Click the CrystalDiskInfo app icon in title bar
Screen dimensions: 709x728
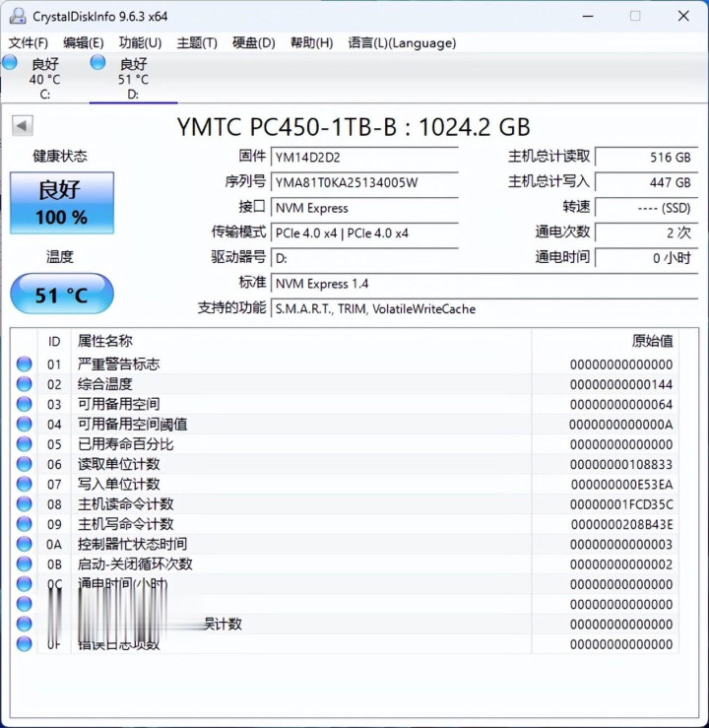(18, 16)
